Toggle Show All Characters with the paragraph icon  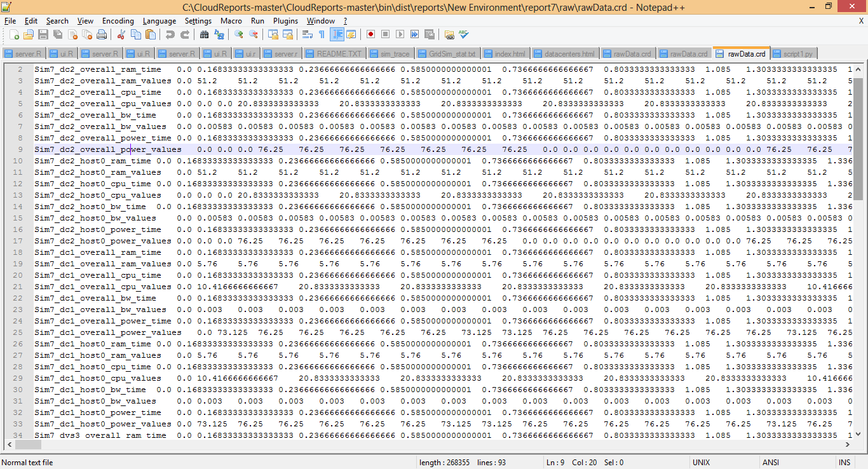coord(320,34)
